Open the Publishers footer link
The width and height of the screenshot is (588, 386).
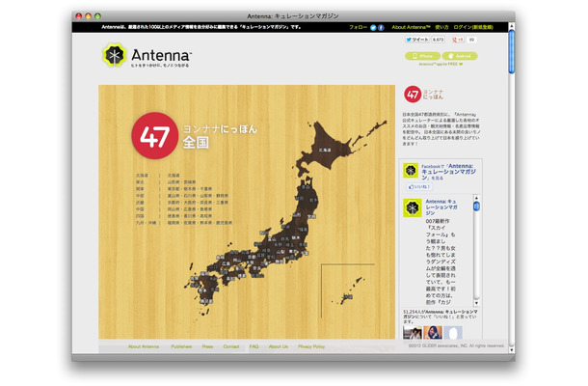click(x=181, y=346)
